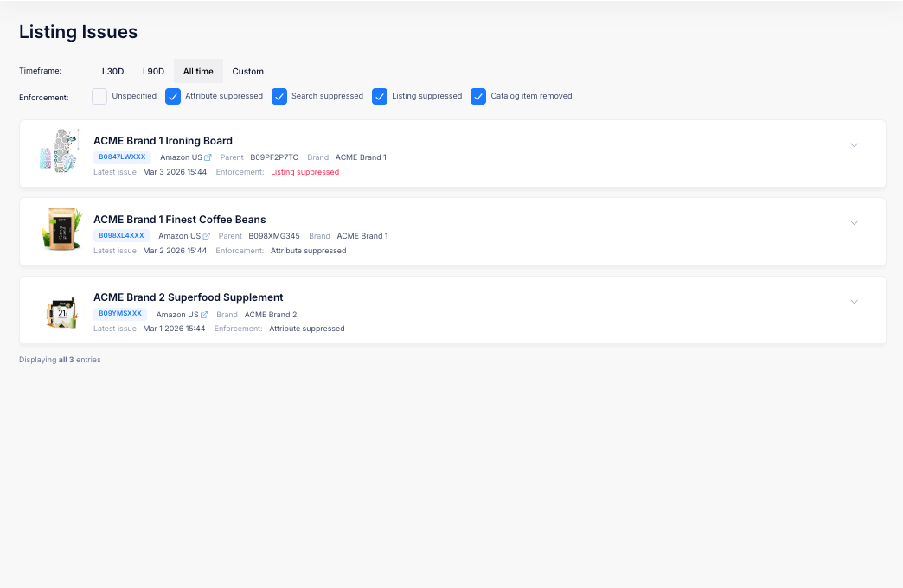
Task: Disable the Catalog item removed filter
Action: pyautogui.click(x=478, y=96)
